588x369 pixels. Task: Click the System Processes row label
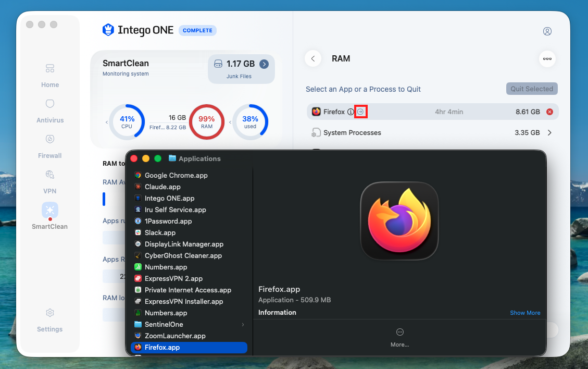tap(352, 132)
